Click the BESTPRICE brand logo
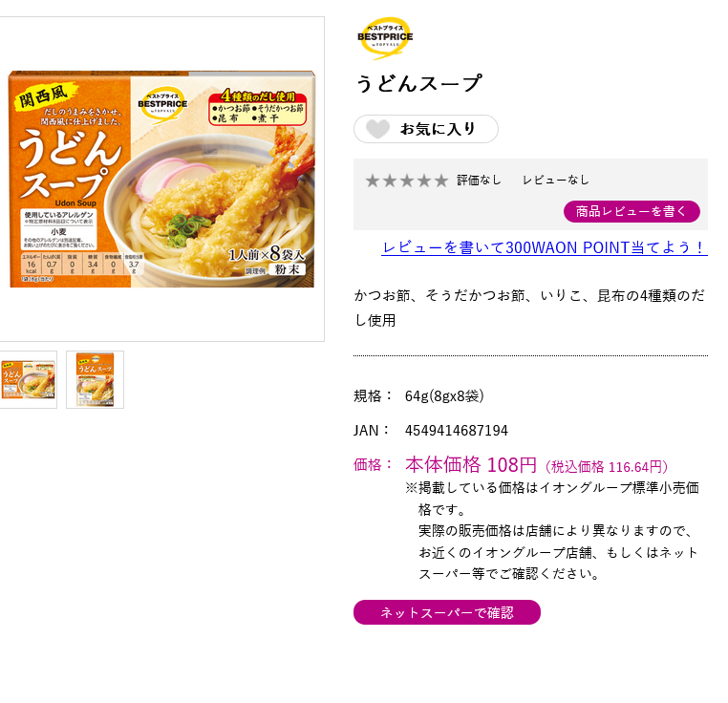This screenshot has height=703, width=728. tap(385, 38)
